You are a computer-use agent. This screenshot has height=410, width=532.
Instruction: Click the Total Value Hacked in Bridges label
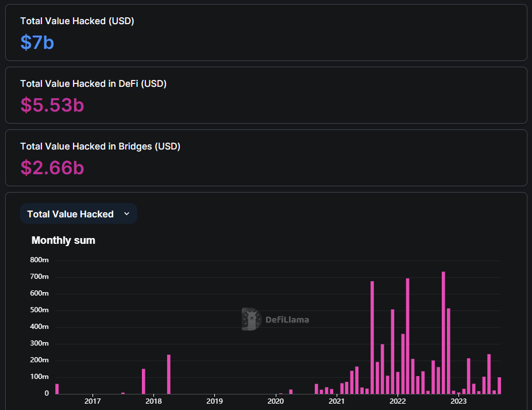tap(100, 147)
